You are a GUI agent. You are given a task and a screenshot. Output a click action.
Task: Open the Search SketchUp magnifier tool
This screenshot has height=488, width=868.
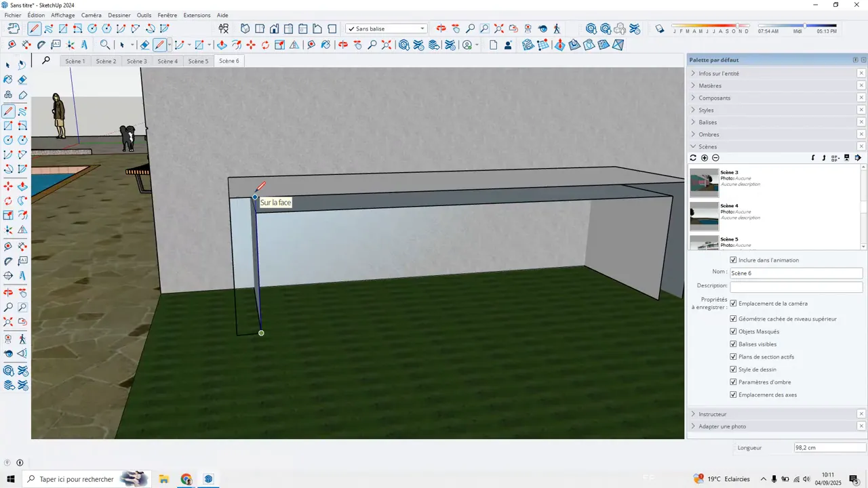[105, 45]
